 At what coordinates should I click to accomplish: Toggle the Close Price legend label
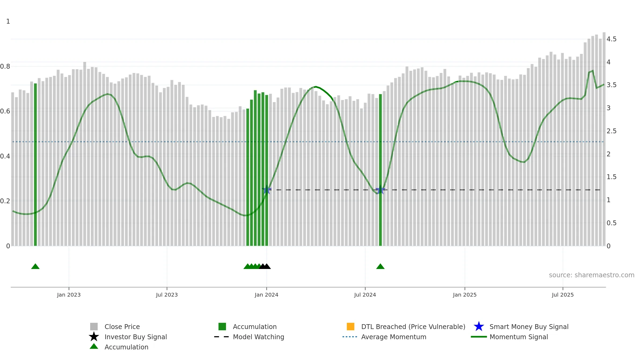122,327
